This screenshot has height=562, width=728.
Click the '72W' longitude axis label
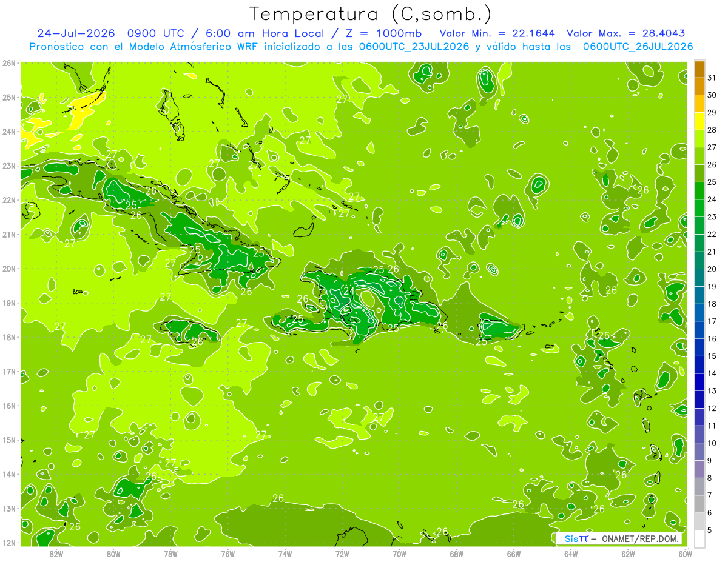[x=342, y=554]
